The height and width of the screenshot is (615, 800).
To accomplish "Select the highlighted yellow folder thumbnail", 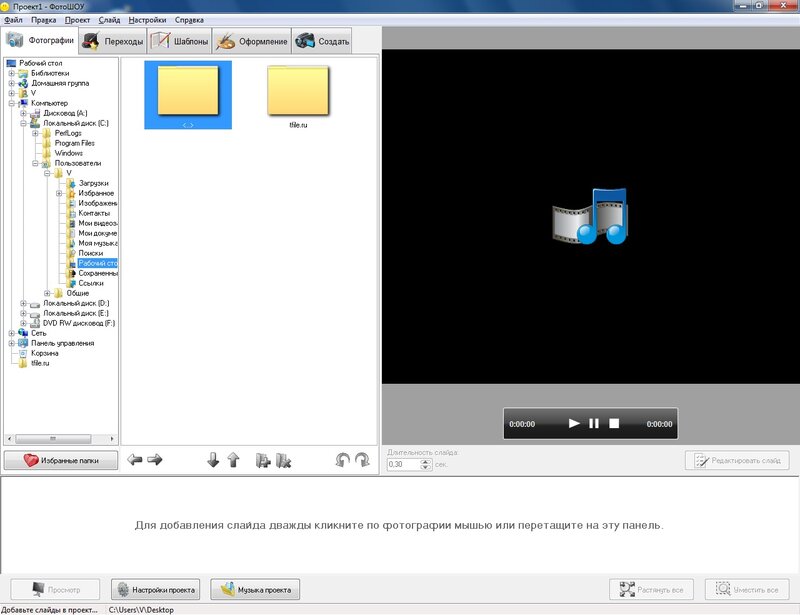I will pyautogui.click(x=188, y=95).
